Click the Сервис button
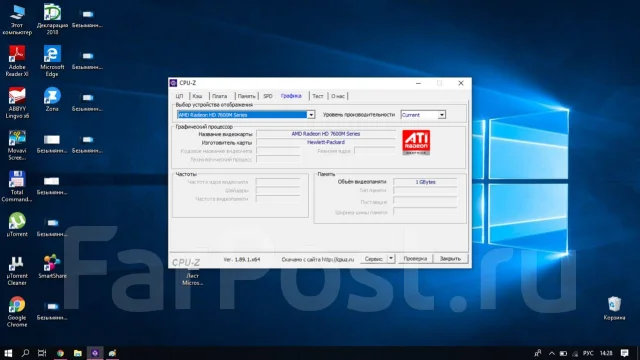 coord(373,258)
